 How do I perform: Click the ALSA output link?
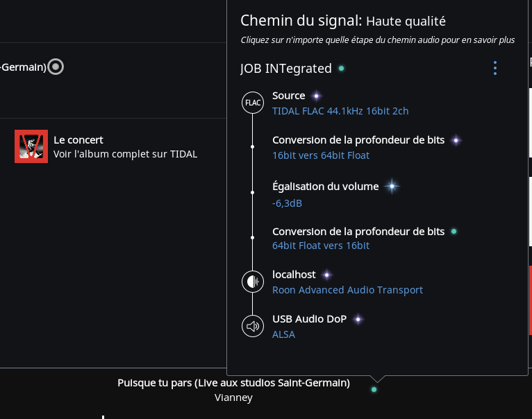click(x=283, y=334)
